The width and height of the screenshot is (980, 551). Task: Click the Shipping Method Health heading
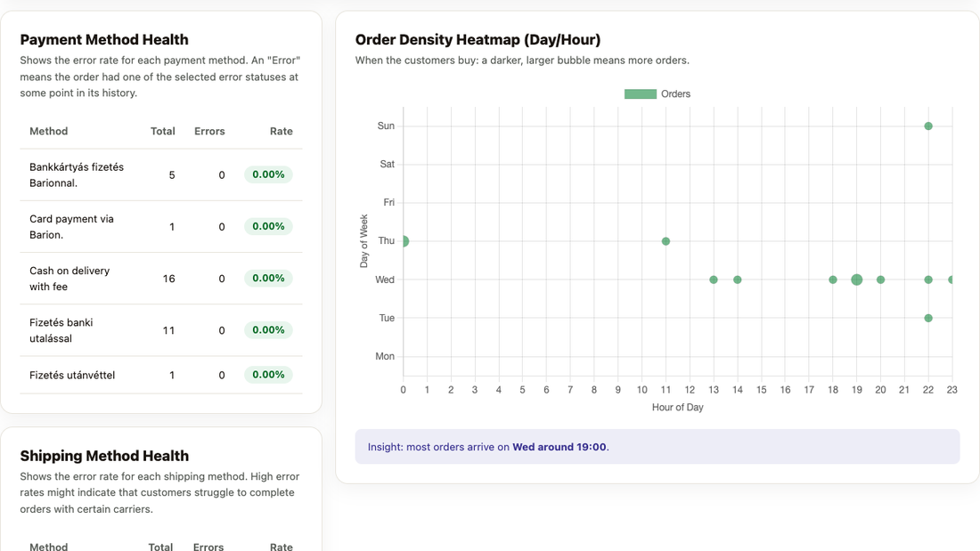(x=103, y=456)
